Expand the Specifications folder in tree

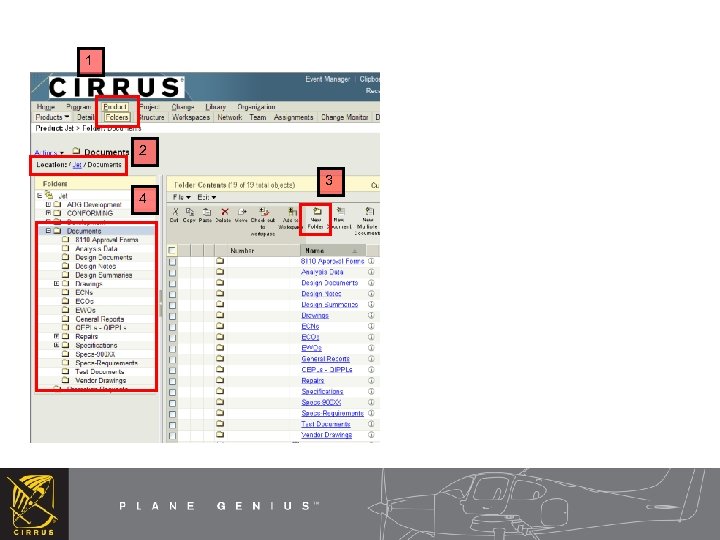point(56,345)
